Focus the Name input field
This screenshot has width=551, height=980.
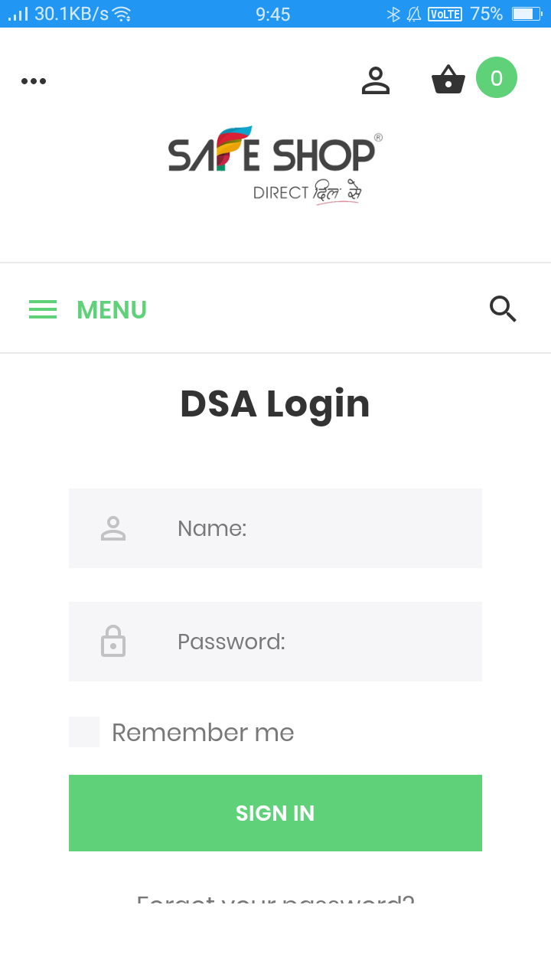coord(321,528)
